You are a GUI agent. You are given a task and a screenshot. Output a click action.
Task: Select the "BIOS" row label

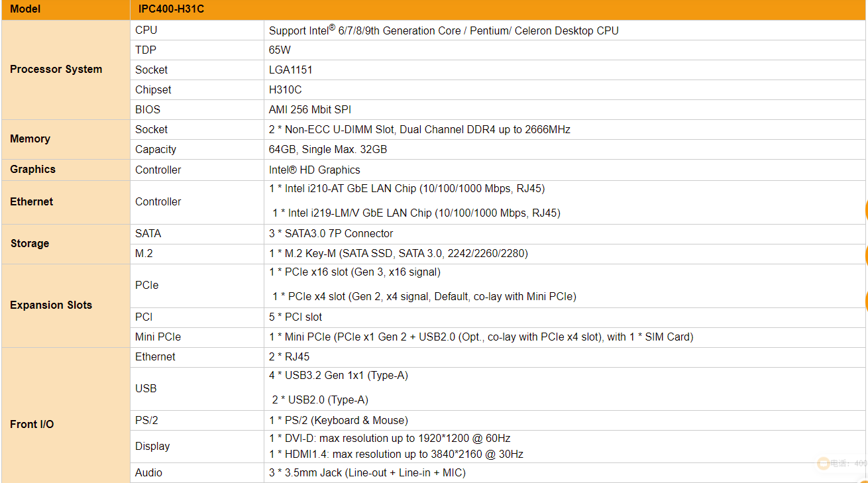click(148, 109)
